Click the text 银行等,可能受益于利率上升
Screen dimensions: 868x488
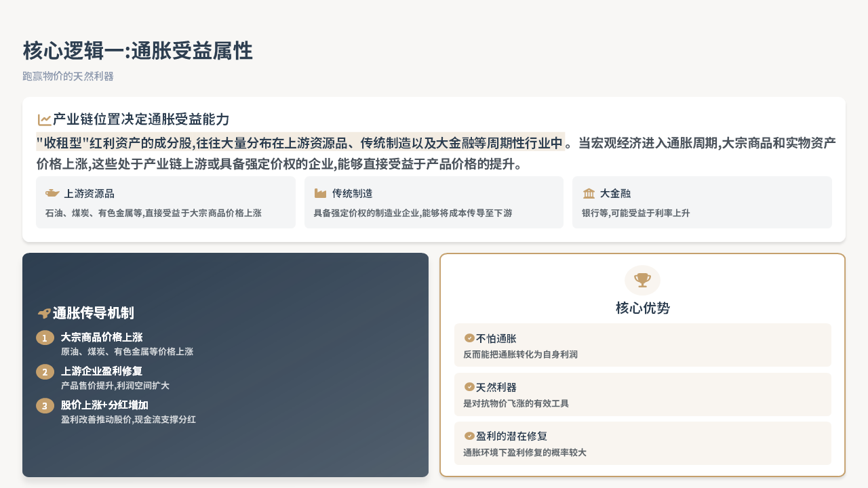[635, 213]
